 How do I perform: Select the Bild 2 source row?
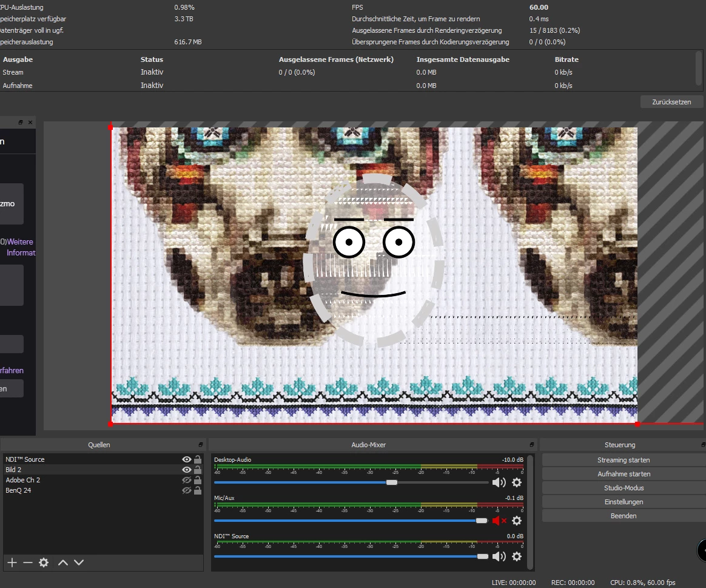pos(103,470)
